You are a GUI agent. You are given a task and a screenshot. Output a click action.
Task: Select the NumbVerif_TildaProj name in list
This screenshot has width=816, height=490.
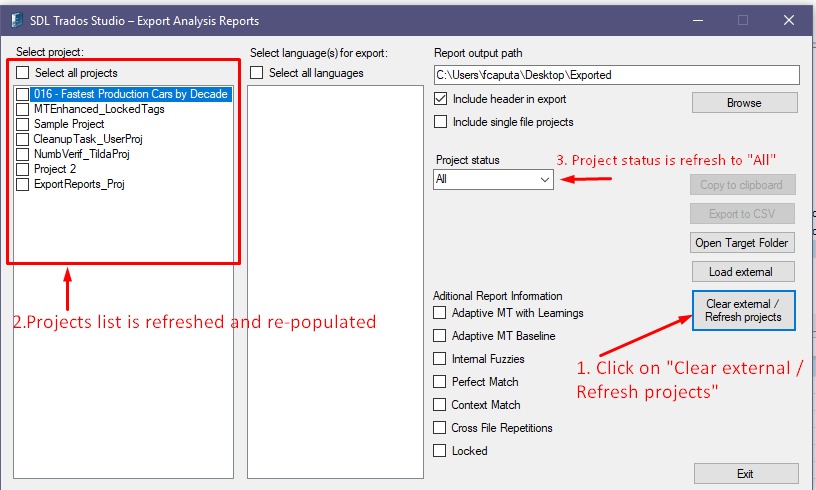81,154
